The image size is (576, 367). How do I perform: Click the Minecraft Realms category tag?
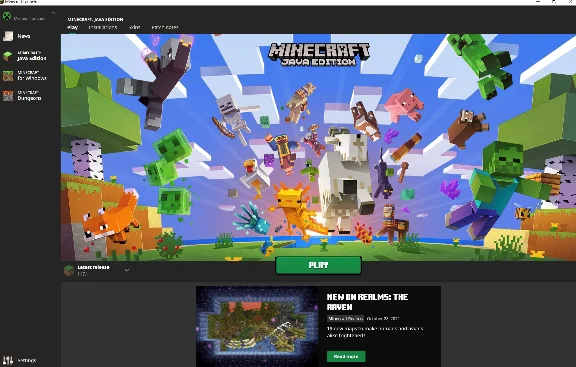coord(345,319)
